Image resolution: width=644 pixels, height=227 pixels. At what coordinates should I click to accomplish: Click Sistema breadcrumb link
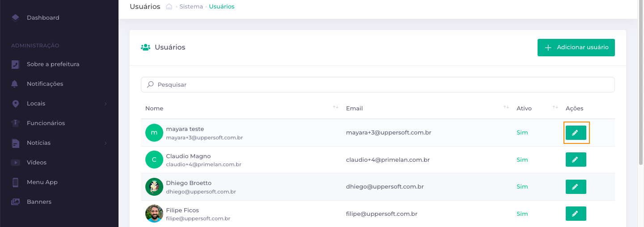coord(191,7)
